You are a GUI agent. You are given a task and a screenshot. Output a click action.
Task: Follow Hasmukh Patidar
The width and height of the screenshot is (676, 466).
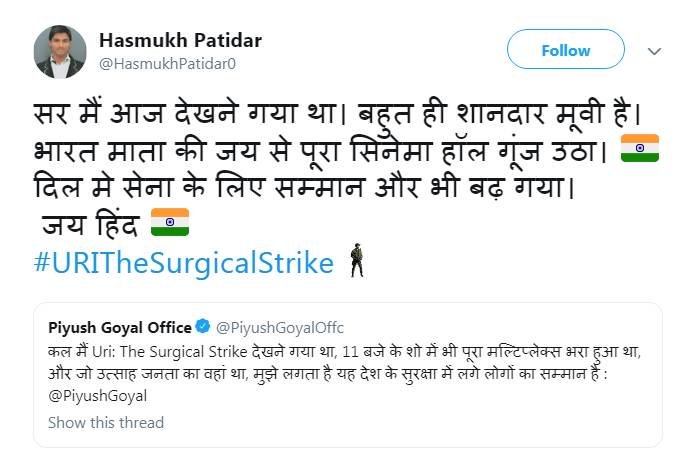click(565, 50)
